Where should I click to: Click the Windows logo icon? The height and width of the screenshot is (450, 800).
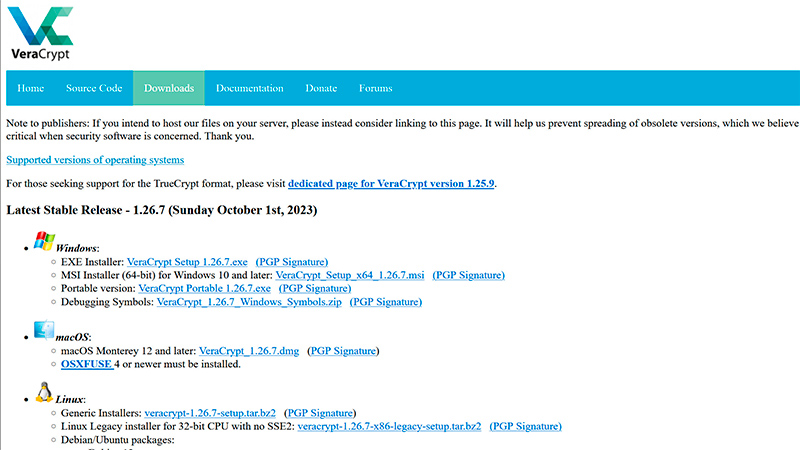point(44,241)
